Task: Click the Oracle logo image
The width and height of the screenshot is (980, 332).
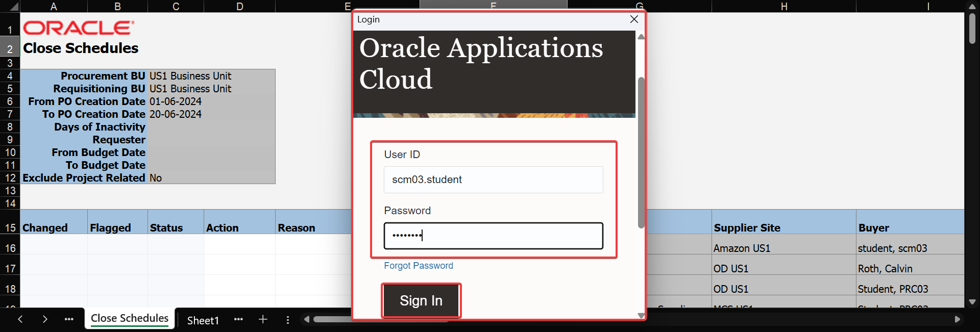Action: click(79, 28)
